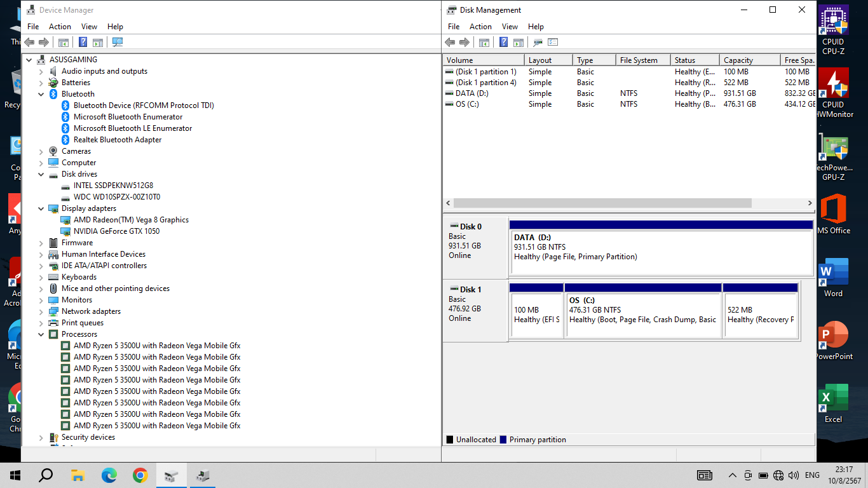Open Word desktop shortcut
The height and width of the screenshot is (488, 868).
833,278
